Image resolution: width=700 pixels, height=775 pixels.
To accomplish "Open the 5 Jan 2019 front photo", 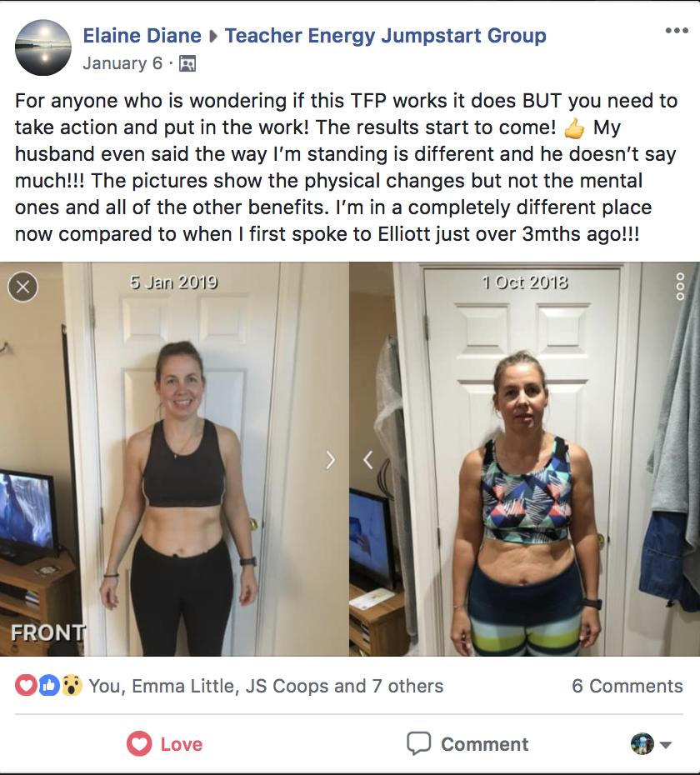I will [x=174, y=459].
